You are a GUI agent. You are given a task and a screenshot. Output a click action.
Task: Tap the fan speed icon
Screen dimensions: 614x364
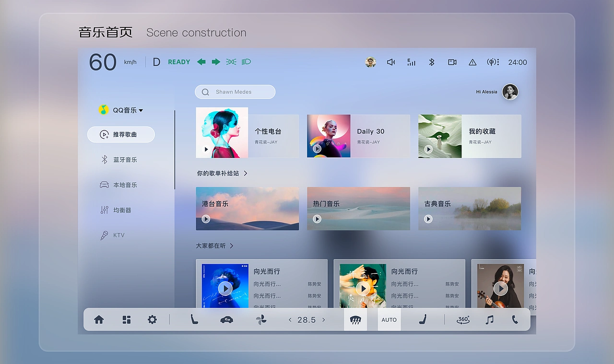coord(261,320)
